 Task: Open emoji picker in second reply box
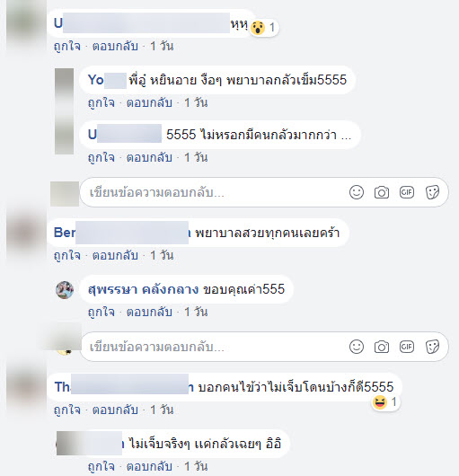click(357, 347)
